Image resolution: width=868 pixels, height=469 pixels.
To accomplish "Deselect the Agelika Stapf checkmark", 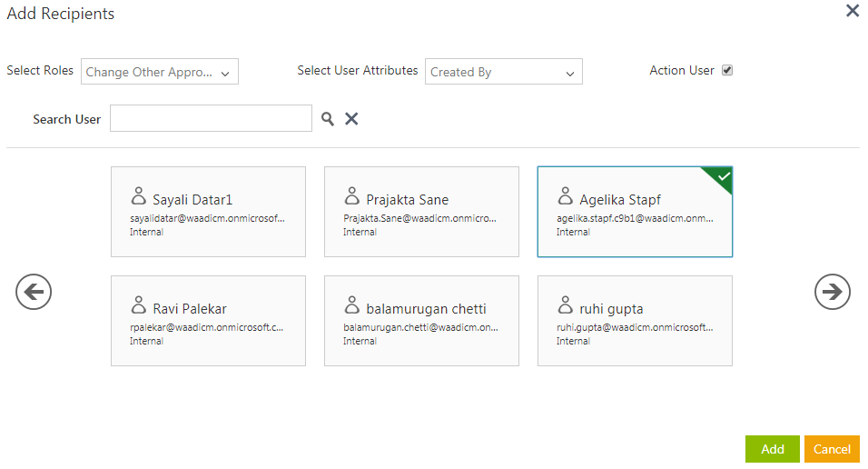I will [x=723, y=176].
